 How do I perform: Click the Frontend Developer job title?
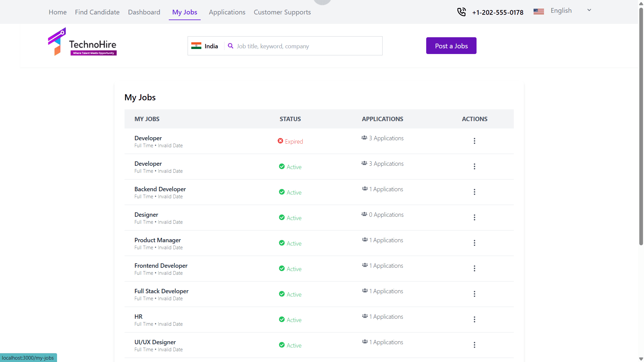point(161,266)
